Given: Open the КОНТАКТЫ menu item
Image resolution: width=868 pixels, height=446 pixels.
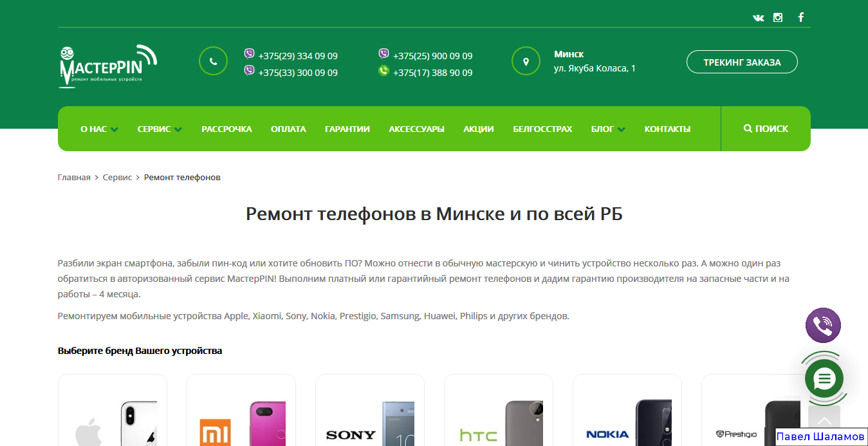Looking at the screenshot, I should 667,129.
